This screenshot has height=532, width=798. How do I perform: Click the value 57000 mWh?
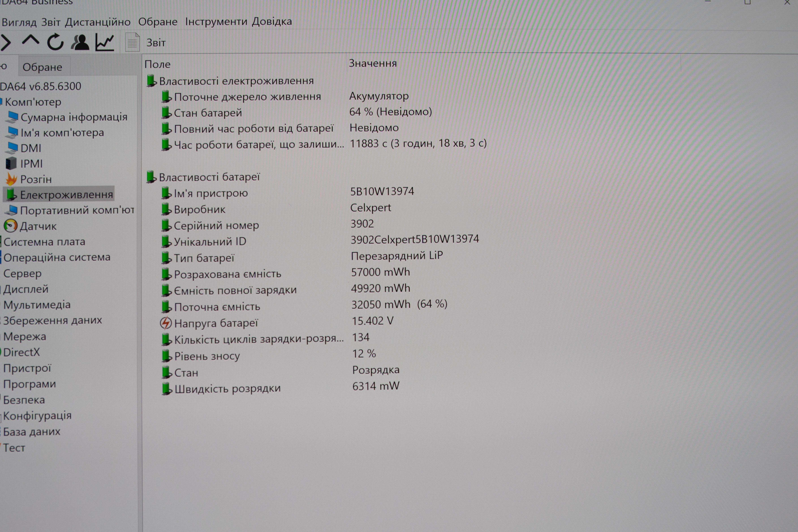(381, 272)
